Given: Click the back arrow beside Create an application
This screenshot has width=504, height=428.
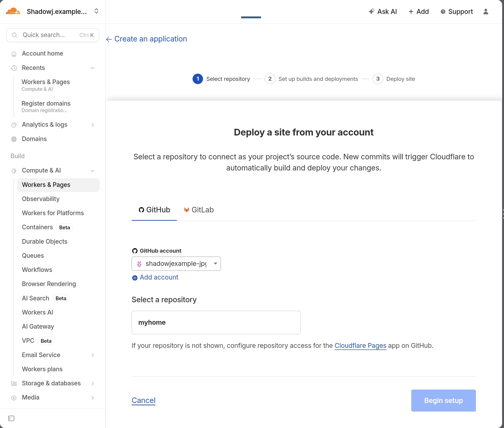Looking at the screenshot, I should coord(109,39).
